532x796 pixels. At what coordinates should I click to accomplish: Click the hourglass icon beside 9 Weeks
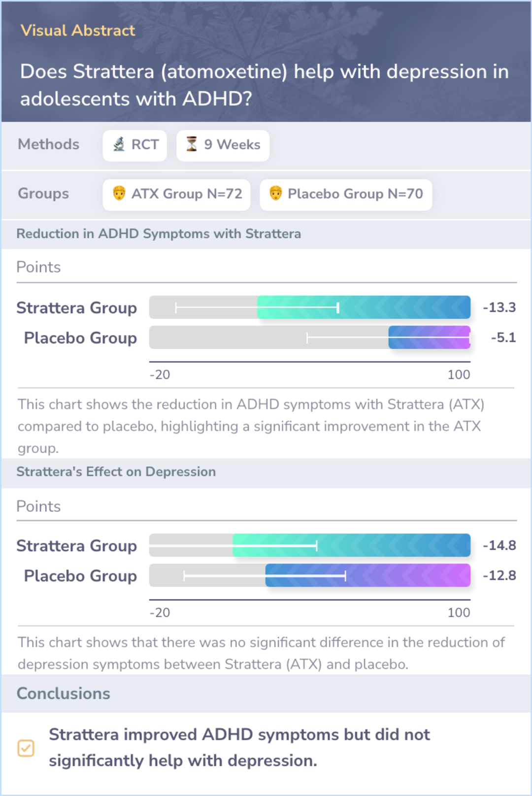(x=192, y=144)
